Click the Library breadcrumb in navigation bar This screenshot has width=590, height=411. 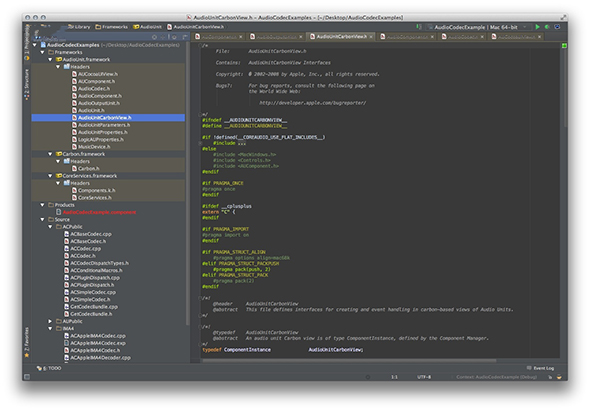[79, 27]
